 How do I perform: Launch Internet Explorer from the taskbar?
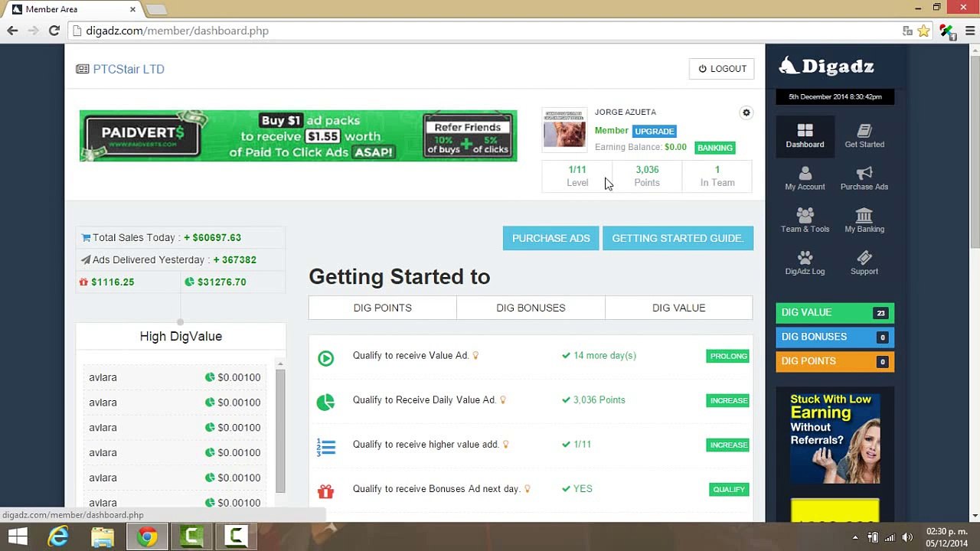[x=58, y=537]
